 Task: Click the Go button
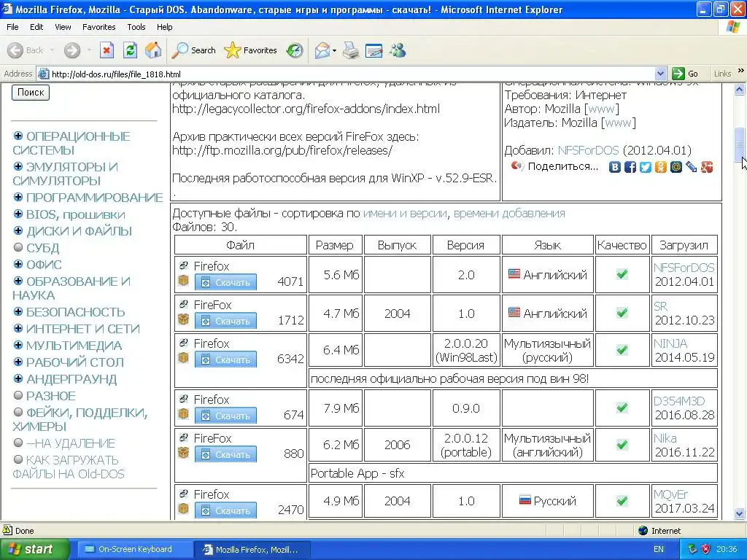click(685, 74)
